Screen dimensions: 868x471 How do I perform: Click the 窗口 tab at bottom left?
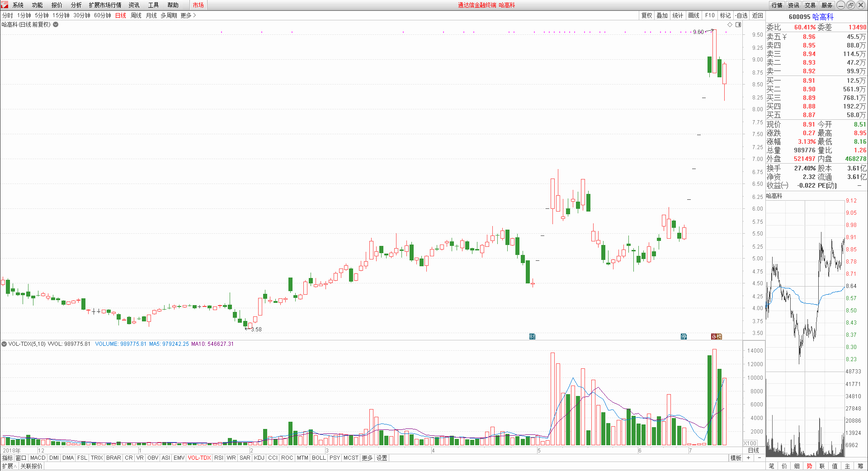[21, 458]
